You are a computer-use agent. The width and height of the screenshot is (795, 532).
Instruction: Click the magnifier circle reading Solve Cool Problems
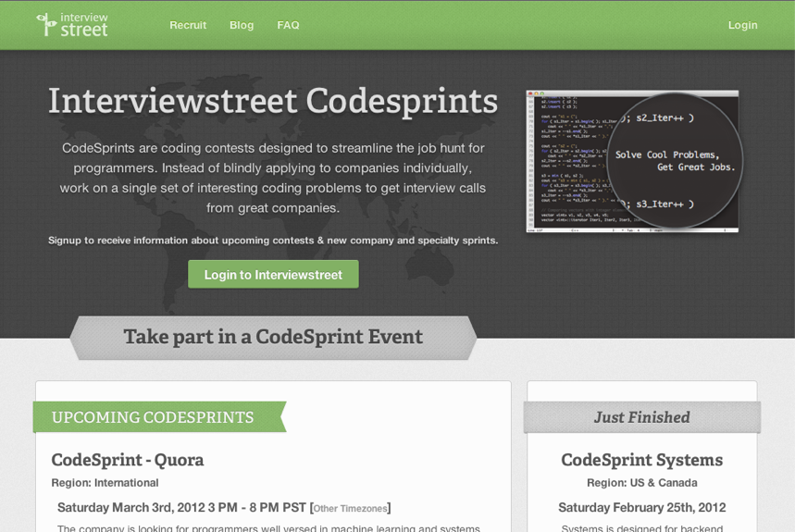[675, 161]
